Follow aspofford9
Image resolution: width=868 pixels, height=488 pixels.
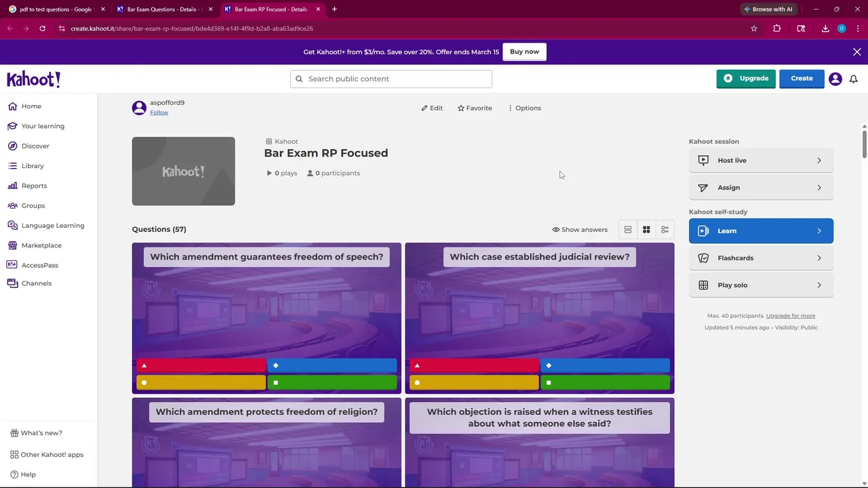click(159, 113)
